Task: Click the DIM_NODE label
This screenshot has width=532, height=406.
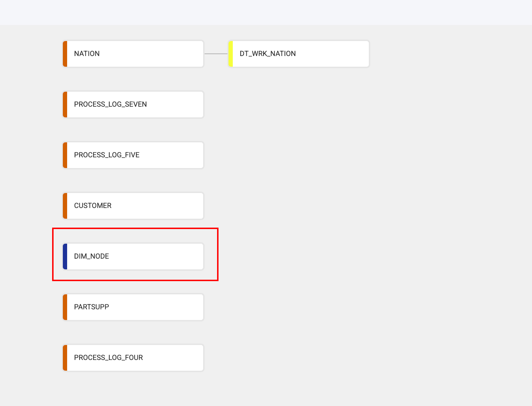Action: point(91,256)
